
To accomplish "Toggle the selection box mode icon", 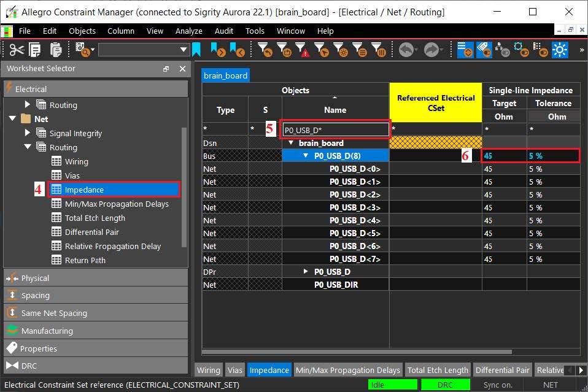I will click(521, 50).
